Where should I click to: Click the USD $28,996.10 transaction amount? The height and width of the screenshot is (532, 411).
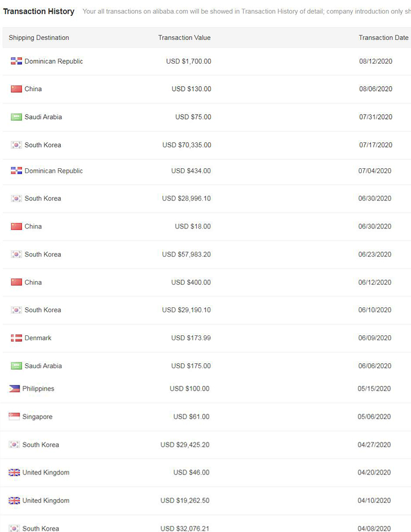[186, 198]
